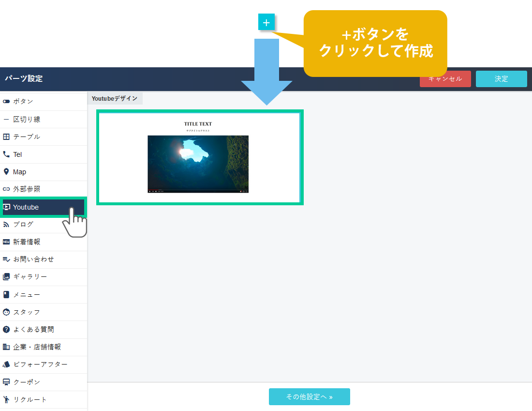The image size is (532, 411).
Task: Select the ボタン part icon in sidebar
Action: click(6, 102)
